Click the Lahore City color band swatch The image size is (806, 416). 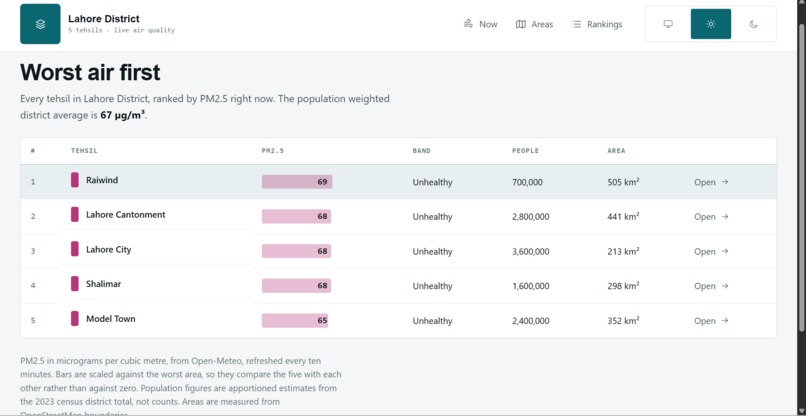75,249
